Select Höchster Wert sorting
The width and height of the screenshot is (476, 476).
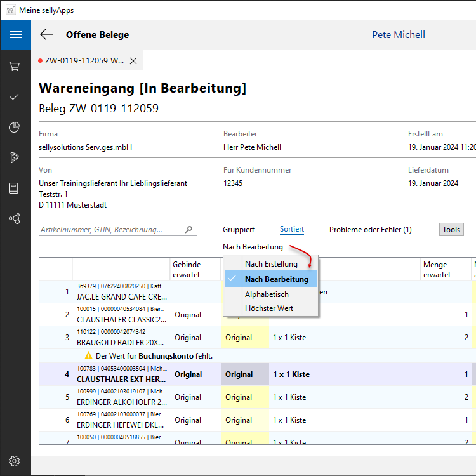click(x=269, y=308)
